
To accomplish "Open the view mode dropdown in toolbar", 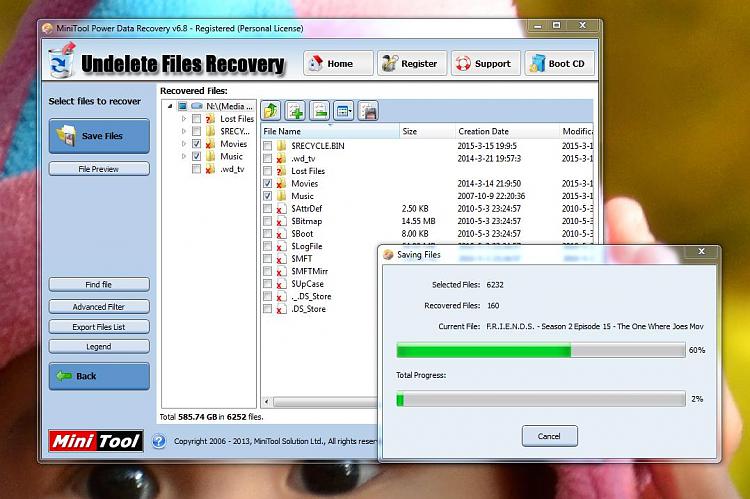I will pyautogui.click(x=344, y=111).
